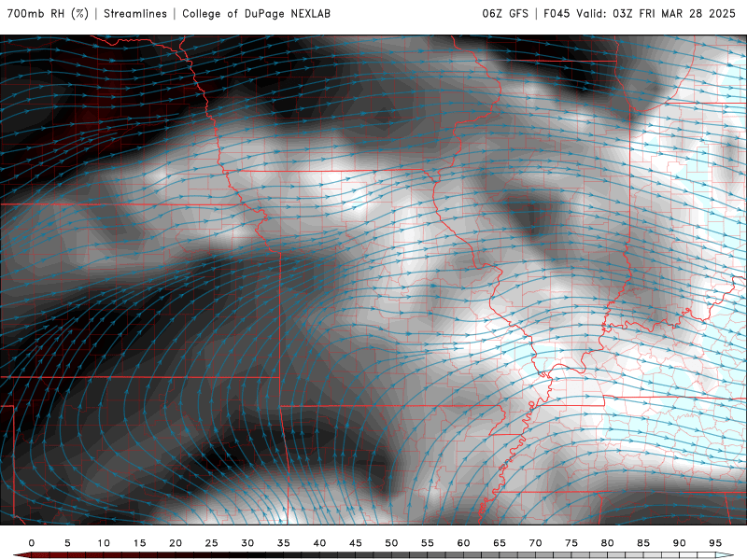Image resolution: width=747 pixels, height=560 pixels.
Task: Select the 45 label on the colorbar scale
Action: click(x=356, y=543)
